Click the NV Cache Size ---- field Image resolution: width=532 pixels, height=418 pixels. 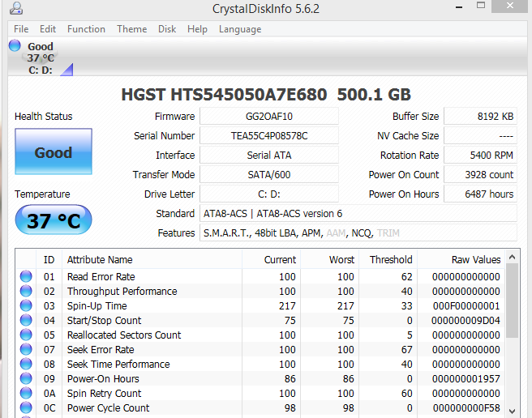[480, 136]
